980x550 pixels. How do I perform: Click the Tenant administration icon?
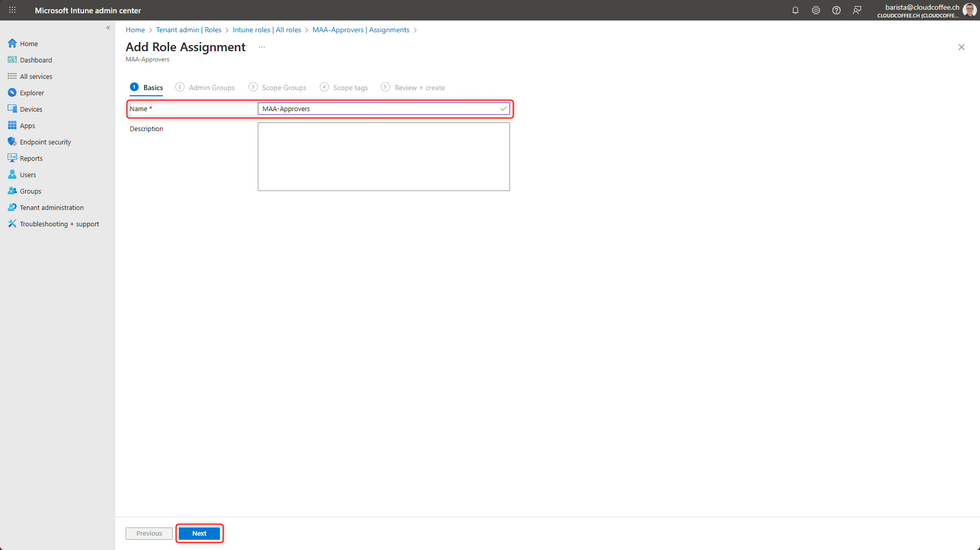(12, 207)
